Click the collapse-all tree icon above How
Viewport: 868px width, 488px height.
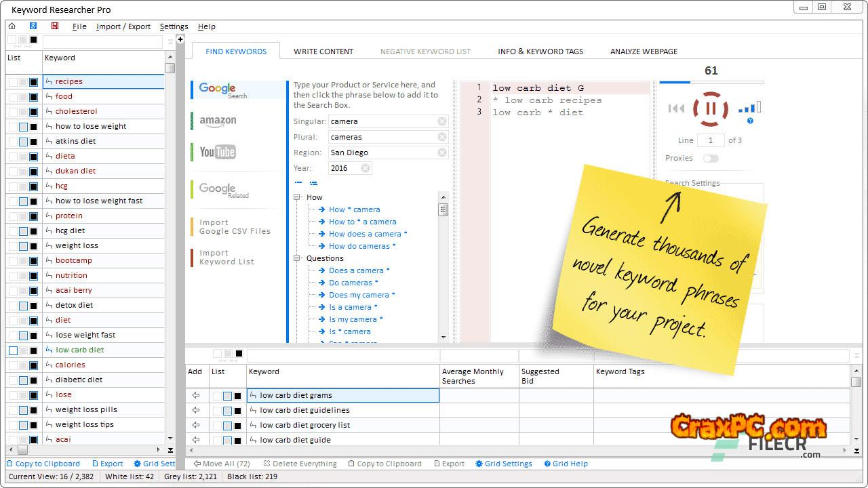(x=298, y=183)
